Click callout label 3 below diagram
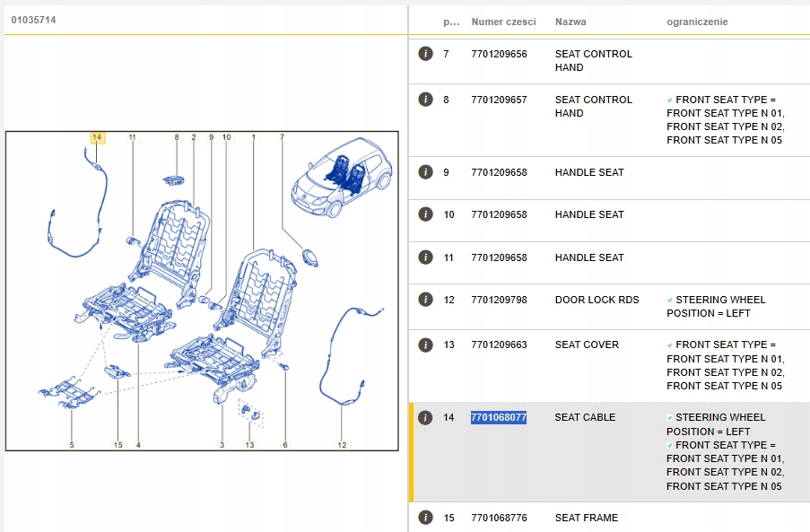Image resolution: width=810 pixels, height=532 pixels. 222,445
